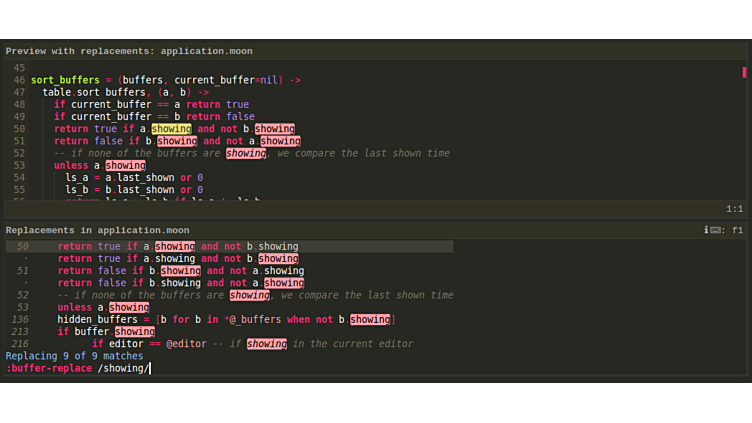Click the 1:1 cursor position indicator

point(734,209)
